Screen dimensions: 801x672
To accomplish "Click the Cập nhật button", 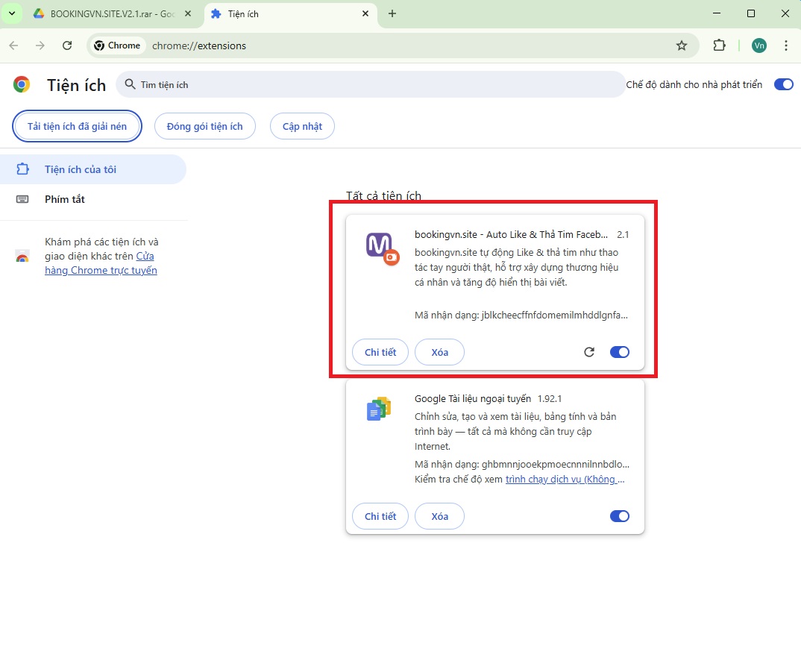I will [x=302, y=126].
